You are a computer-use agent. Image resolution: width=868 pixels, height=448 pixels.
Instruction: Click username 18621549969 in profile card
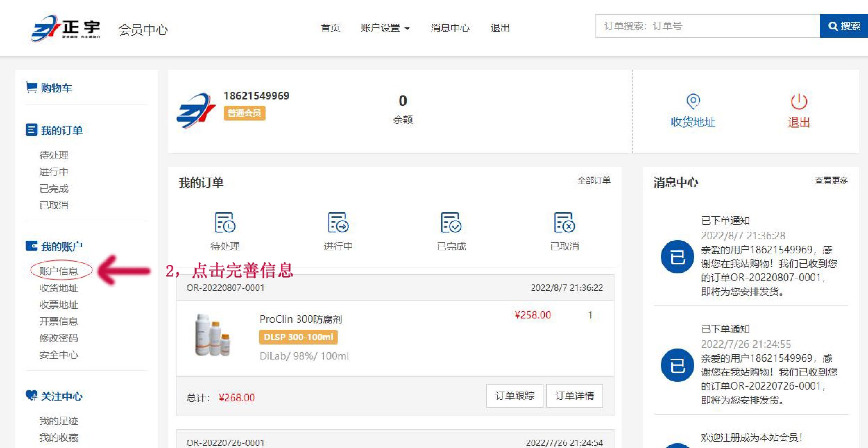pyautogui.click(x=257, y=96)
